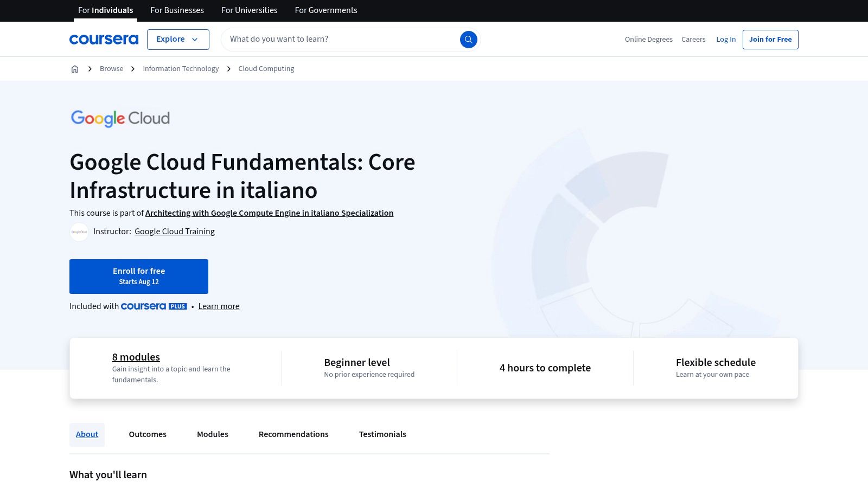Click the Coursera Plus logo
The height and width of the screenshot is (488, 868).
[x=154, y=306]
